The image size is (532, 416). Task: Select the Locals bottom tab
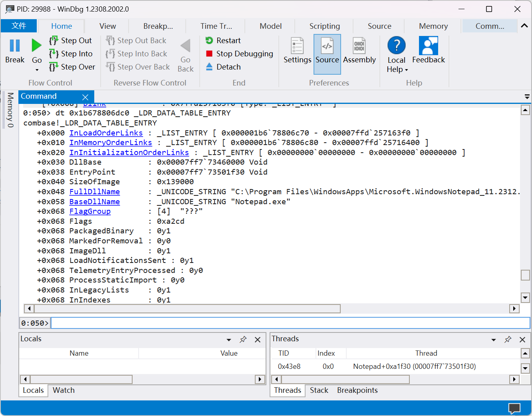tap(33, 390)
